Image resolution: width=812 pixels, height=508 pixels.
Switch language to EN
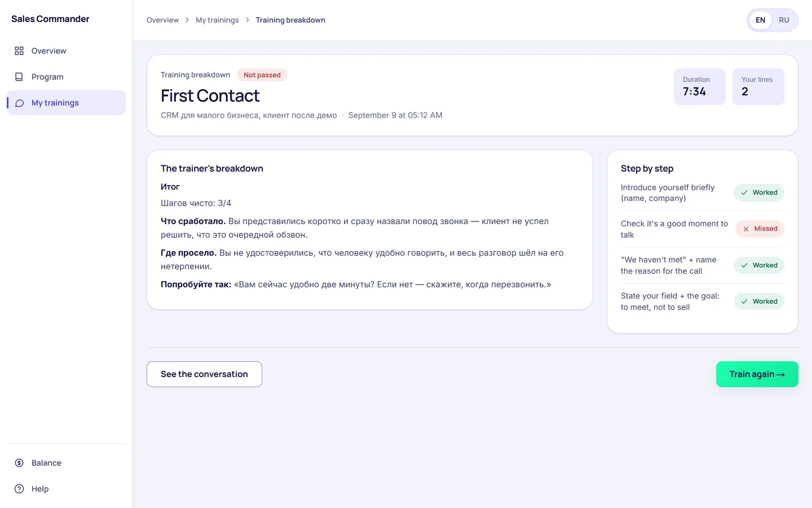tap(760, 20)
